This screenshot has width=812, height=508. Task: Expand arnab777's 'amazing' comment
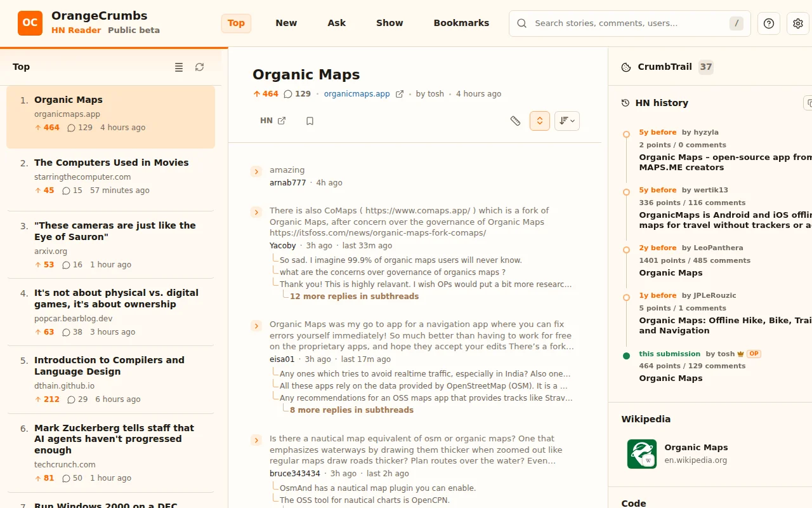pos(256,171)
